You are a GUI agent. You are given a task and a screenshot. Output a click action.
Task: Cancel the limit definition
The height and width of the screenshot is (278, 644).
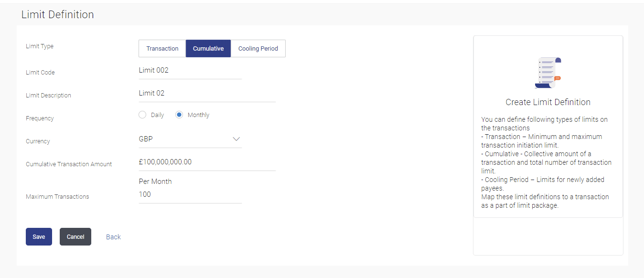pos(75,237)
